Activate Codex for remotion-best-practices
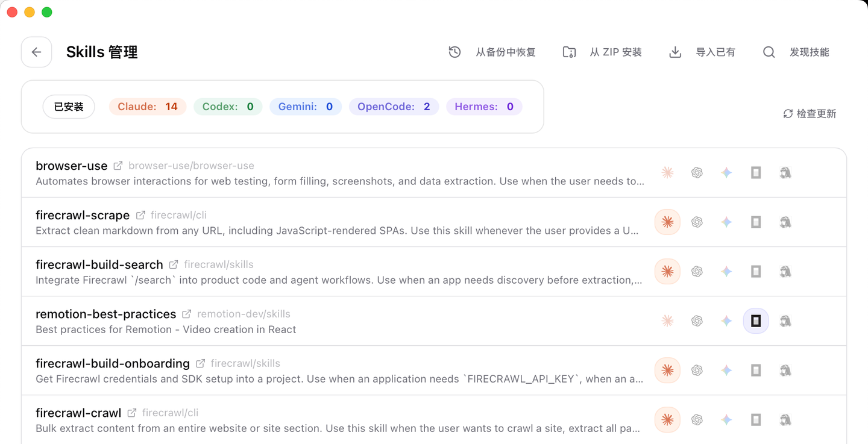Screen dimensions: 868x444 click(x=697, y=321)
